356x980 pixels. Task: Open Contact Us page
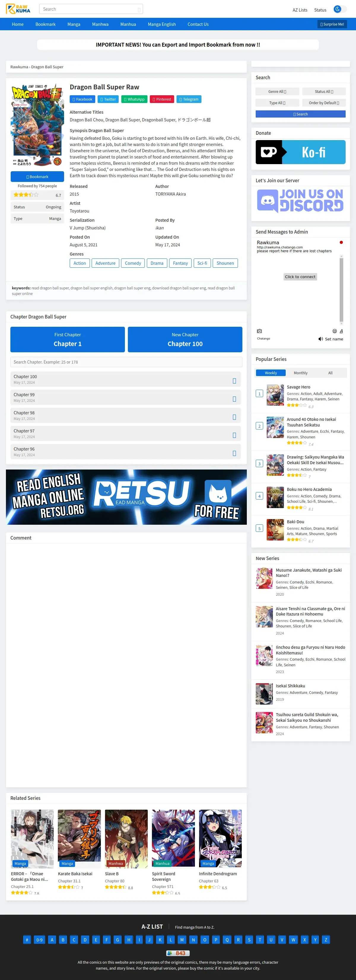(x=198, y=24)
